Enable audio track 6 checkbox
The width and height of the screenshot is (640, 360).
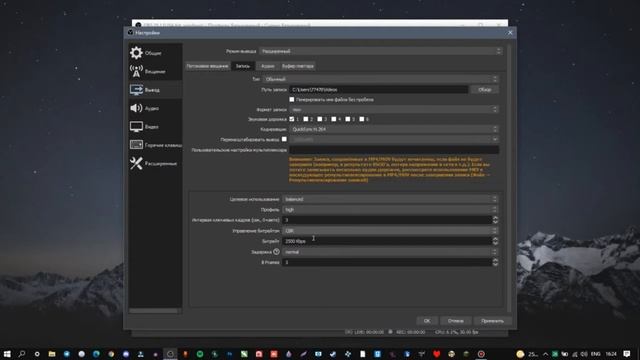361,119
